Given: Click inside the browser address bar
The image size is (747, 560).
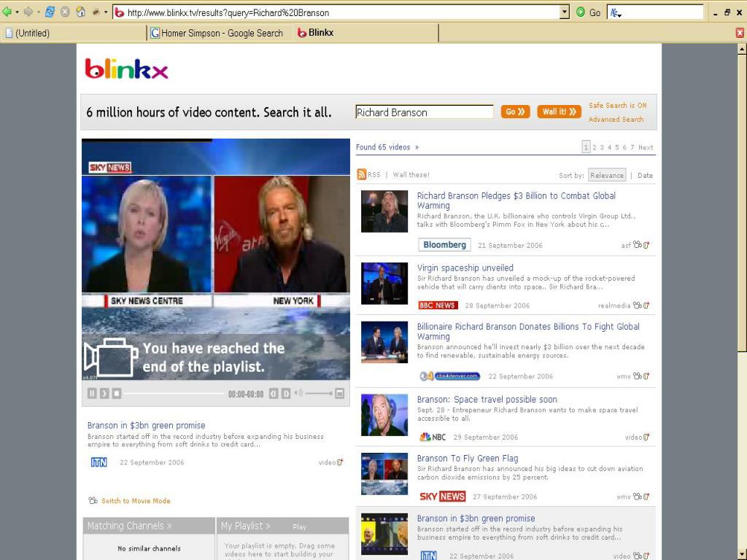Looking at the screenshot, I should coord(337,12).
